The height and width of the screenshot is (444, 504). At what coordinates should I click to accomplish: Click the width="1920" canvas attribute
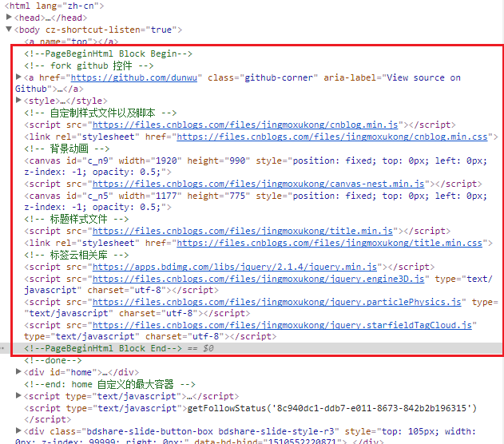(x=150, y=161)
